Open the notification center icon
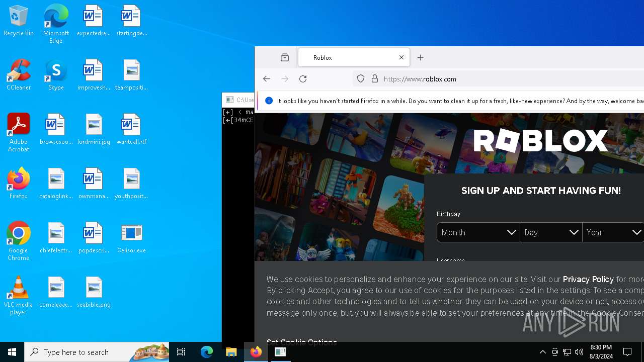 tap(627, 352)
